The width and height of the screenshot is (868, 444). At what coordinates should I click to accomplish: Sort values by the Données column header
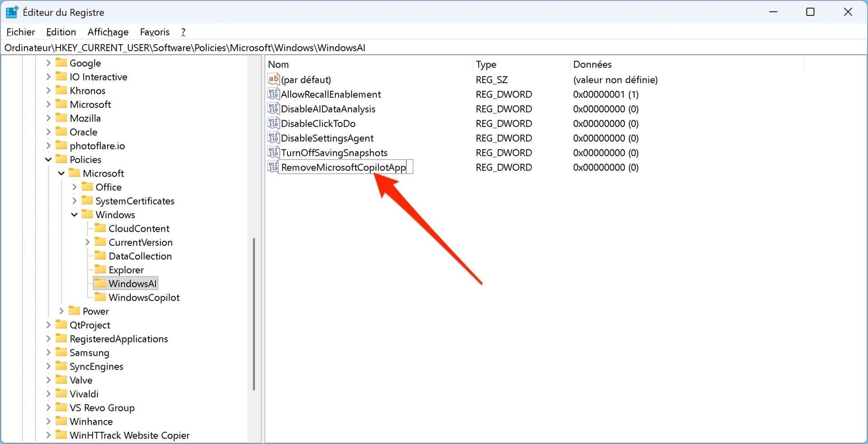687,64
